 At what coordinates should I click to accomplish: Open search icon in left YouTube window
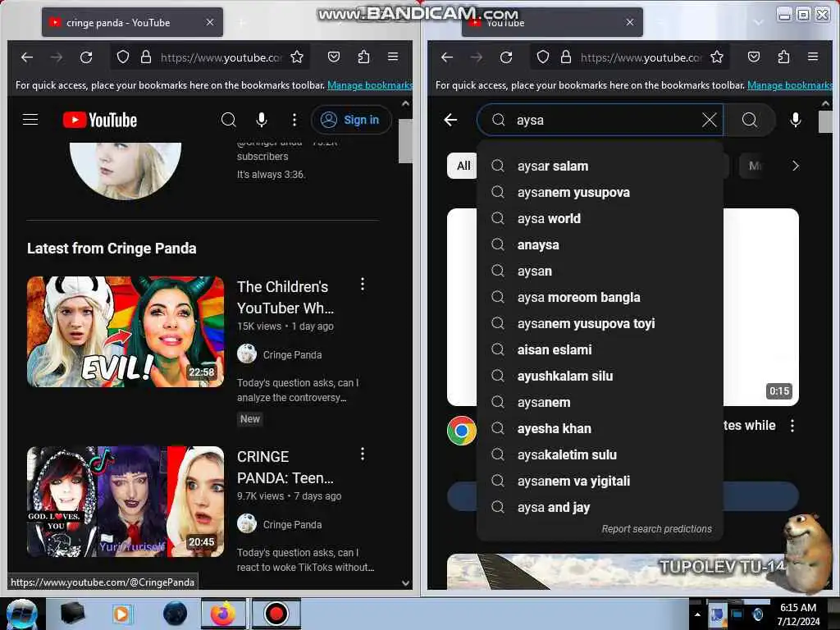click(x=229, y=120)
